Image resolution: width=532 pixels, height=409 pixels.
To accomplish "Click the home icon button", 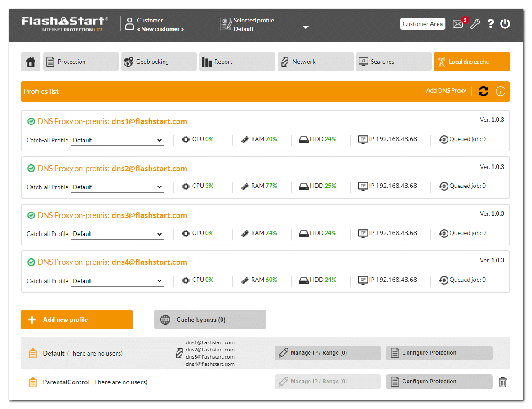I will (x=31, y=62).
